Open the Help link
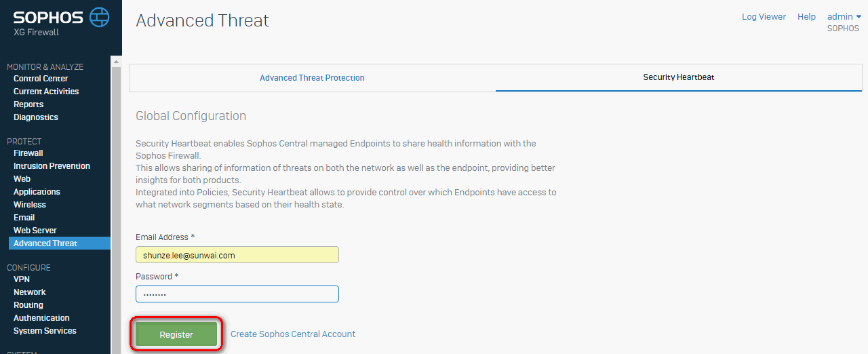 pos(806,16)
